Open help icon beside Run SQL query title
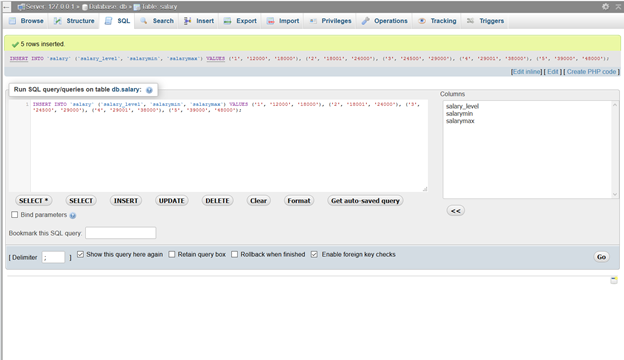 click(149, 90)
